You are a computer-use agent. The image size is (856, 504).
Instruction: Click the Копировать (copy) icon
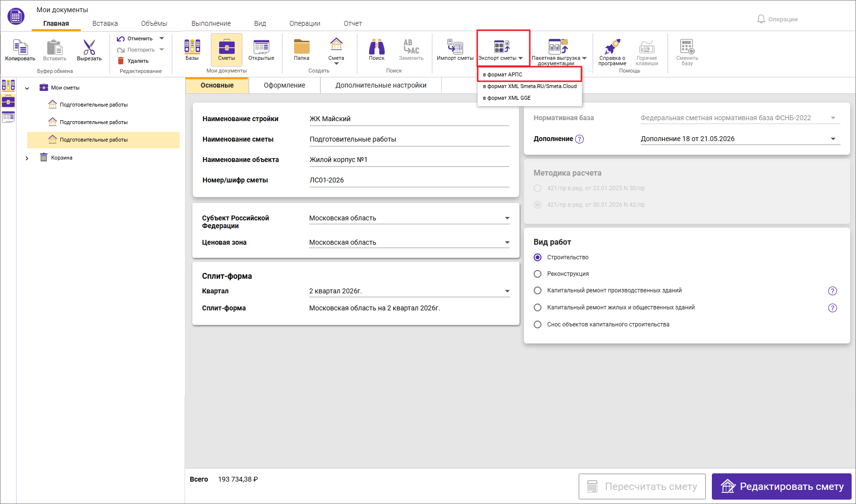pyautogui.click(x=20, y=47)
